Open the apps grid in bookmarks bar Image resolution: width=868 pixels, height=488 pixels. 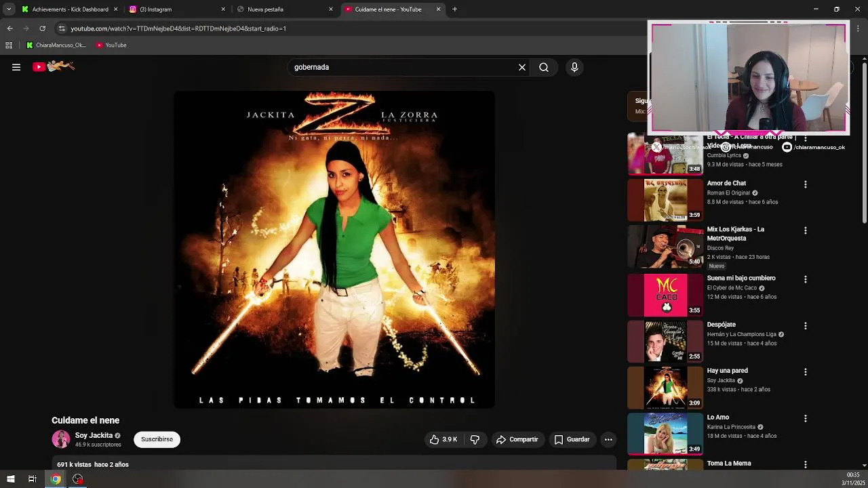[9, 45]
